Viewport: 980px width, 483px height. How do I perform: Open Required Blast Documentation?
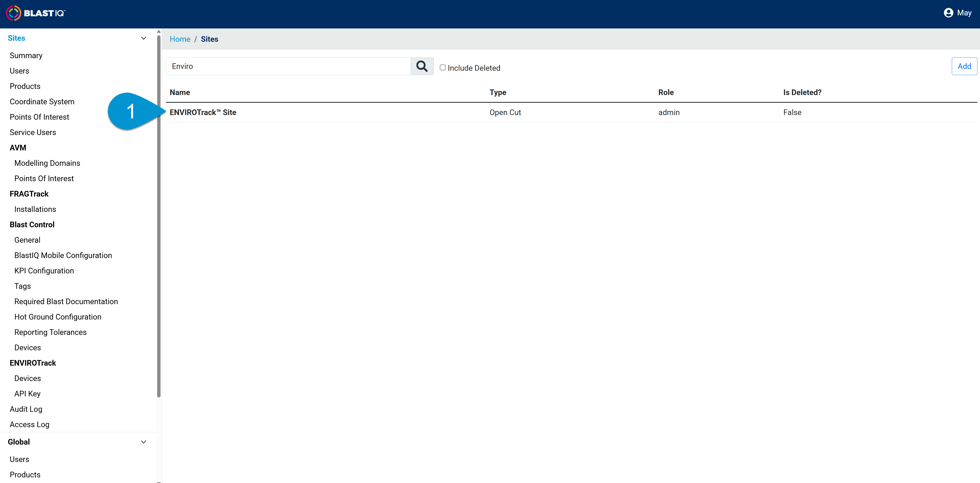[x=66, y=301]
